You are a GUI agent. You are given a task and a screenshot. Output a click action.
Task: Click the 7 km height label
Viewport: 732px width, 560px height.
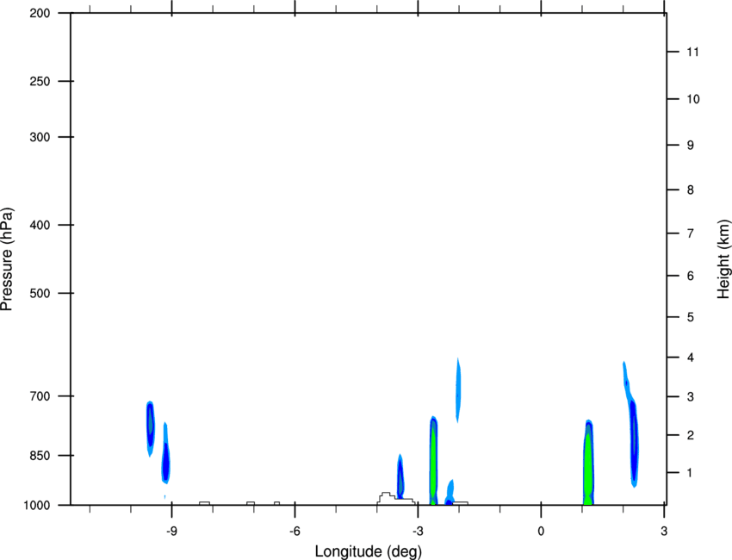pyautogui.click(x=691, y=233)
